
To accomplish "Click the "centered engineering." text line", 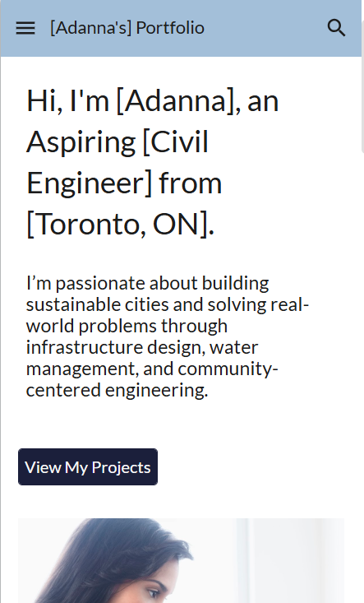I will [117, 390].
